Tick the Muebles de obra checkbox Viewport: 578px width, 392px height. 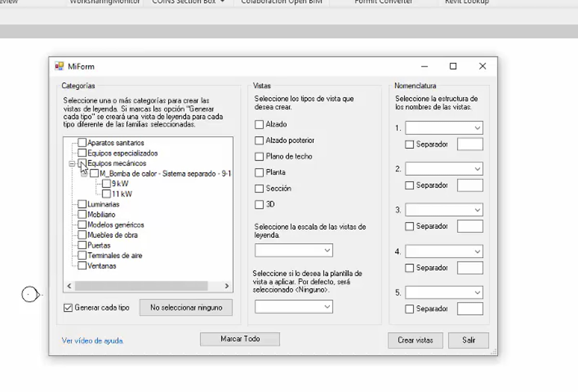82,235
